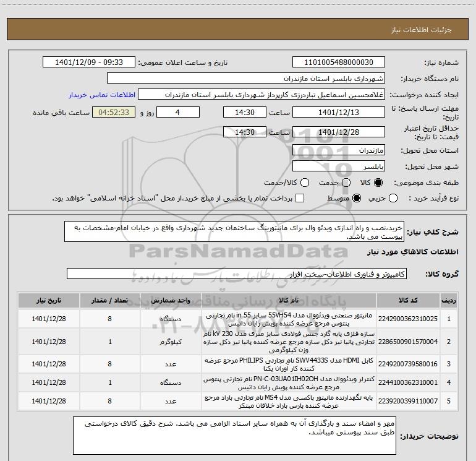Open the buyer contact information link

(x=102, y=95)
